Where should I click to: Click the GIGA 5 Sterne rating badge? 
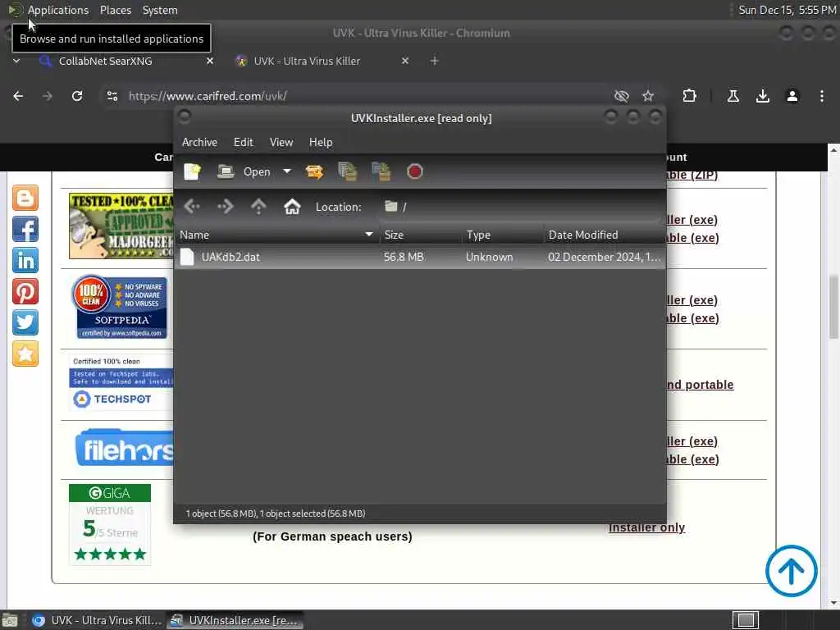coord(110,524)
